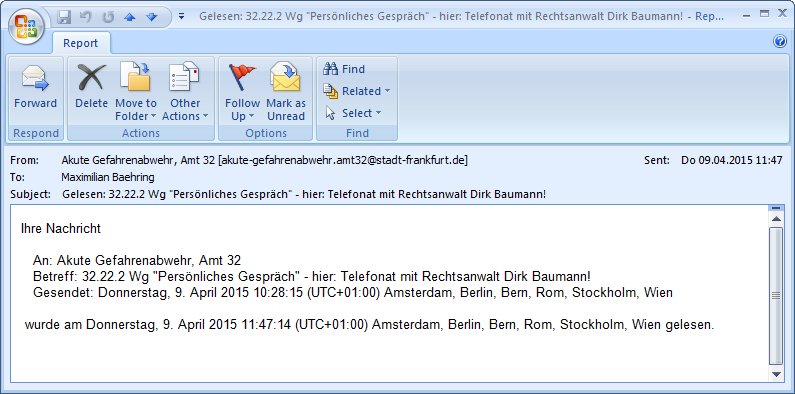Click the Office round logo button

[x=26, y=25]
